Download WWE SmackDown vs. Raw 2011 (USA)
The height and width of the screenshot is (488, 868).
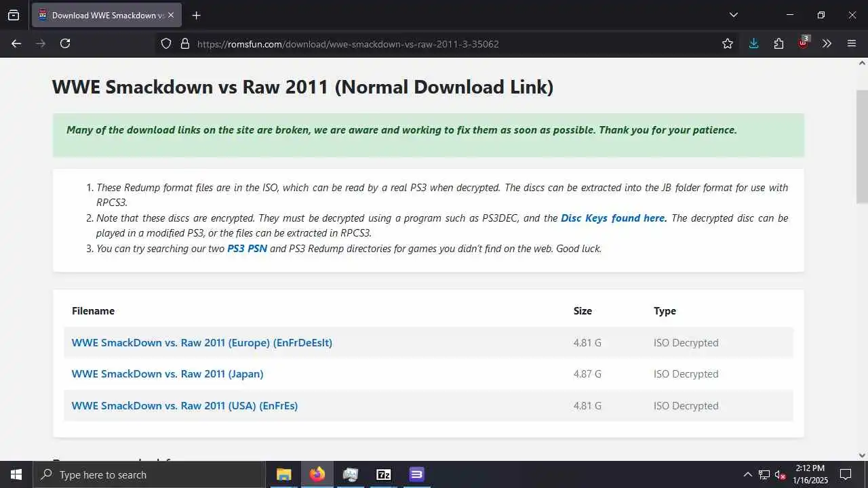tap(184, 406)
